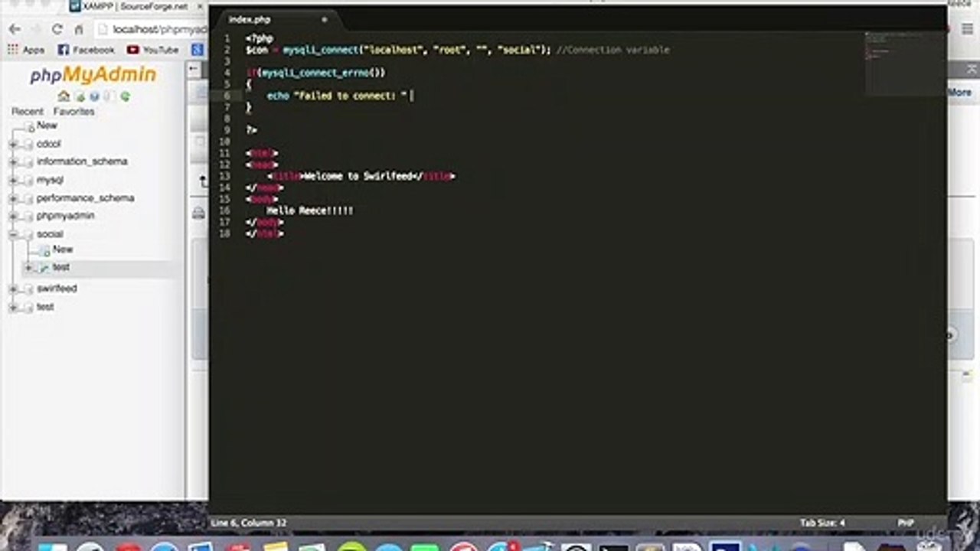Go back using the browser back arrow
This screenshot has width=980, height=551.
[x=15, y=29]
